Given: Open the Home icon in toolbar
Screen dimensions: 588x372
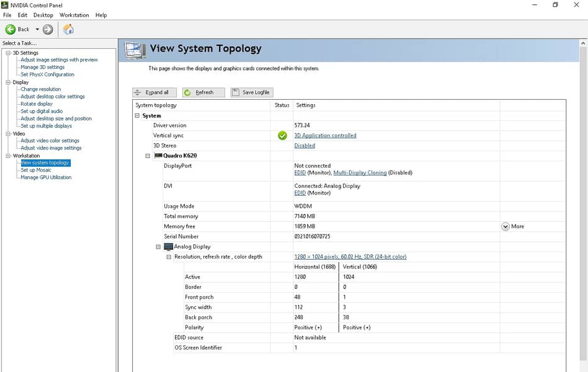Looking at the screenshot, I should click(x=68, y=29).
